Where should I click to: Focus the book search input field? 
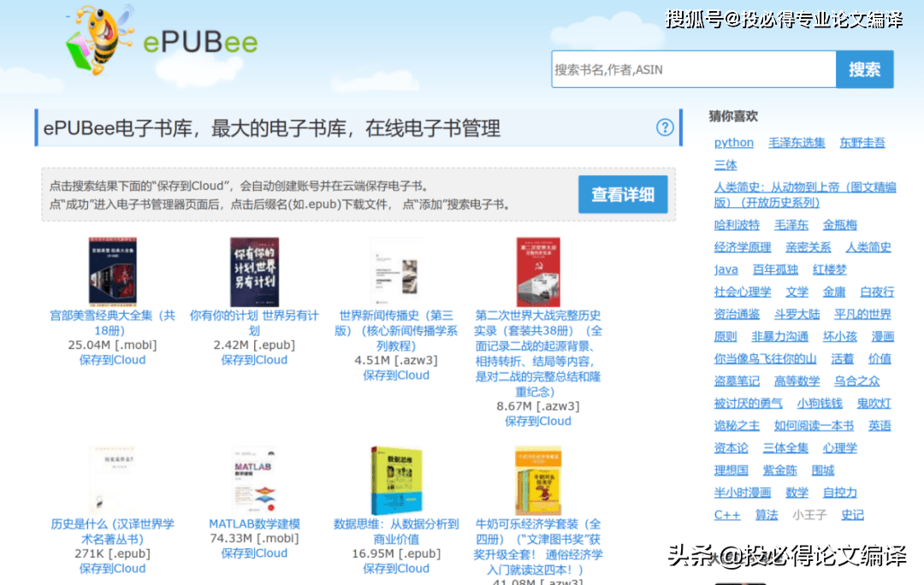(693, 69)
